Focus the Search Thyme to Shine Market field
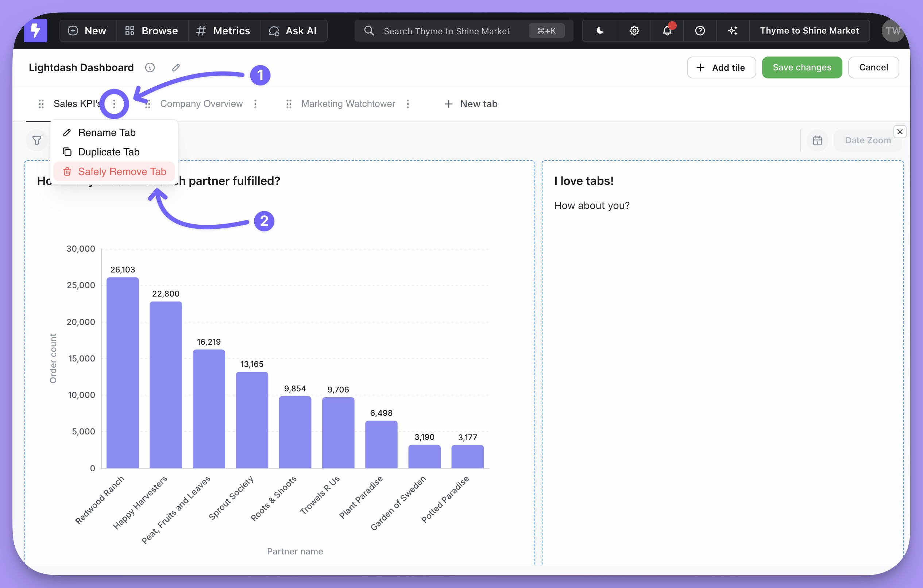 (x=447, y=31)
